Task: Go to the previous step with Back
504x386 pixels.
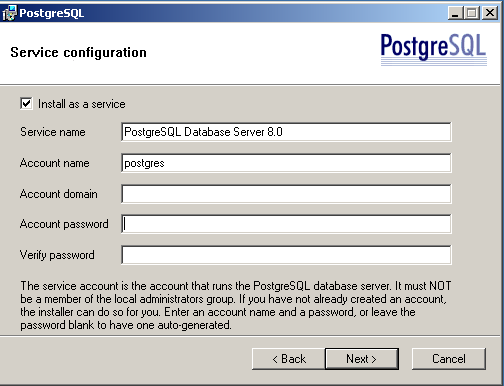Action: 288,359
